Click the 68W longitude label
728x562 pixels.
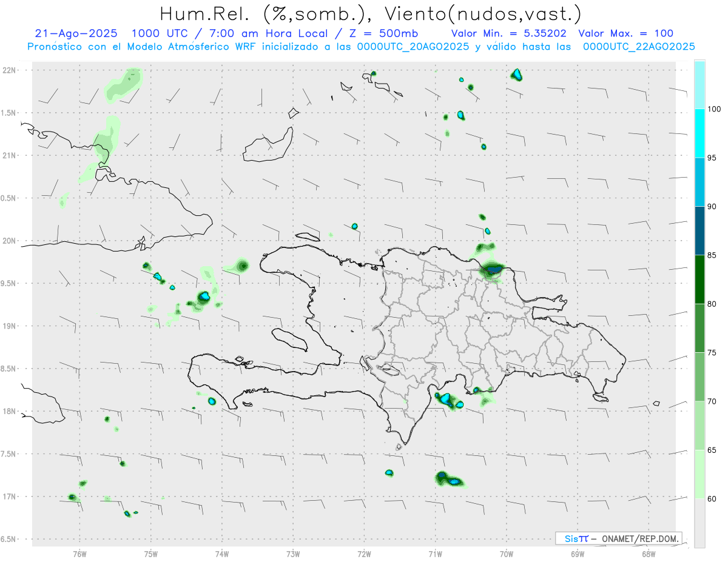(x=649, y=554)
